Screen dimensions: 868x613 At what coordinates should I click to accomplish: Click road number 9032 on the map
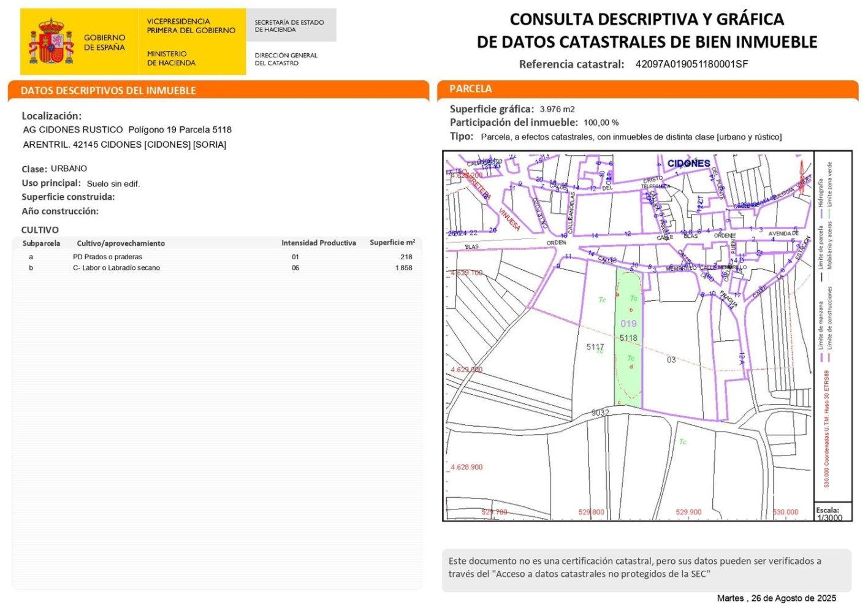coord(600,413)
